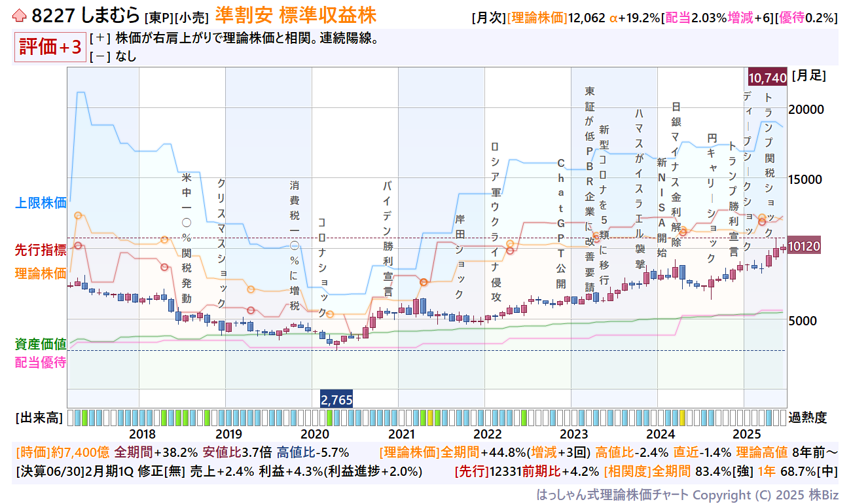This screenshot has width=851, height=504.
Task: Select the stock title 8227 しまむら
Action: pyautogui.click(x=85, y=15)
